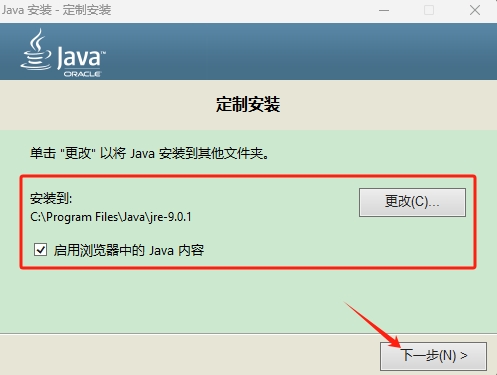Screen dimensions: 497x375
Task: Minimize the Java installer window
Action: pyautogui.click(x=384, y=10)
